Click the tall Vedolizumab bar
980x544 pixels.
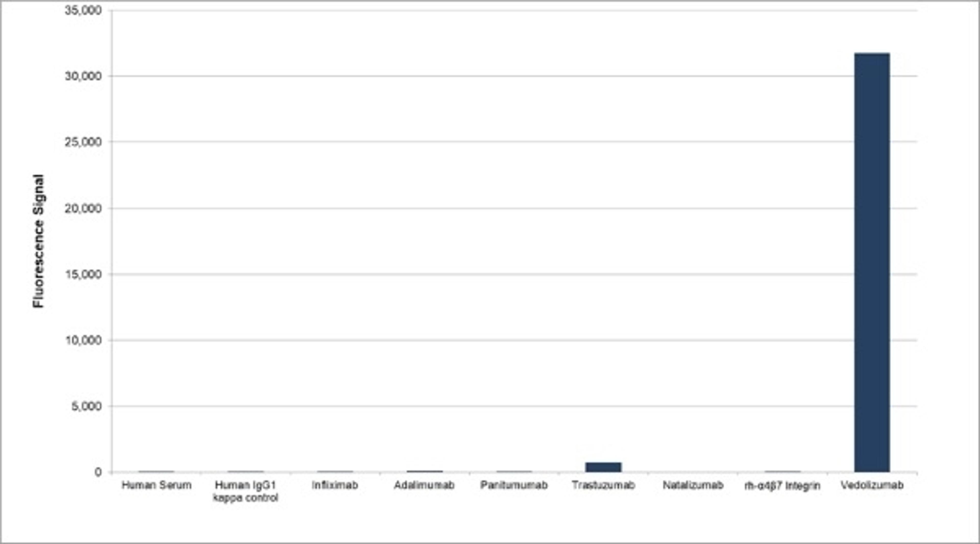point(872,262)
